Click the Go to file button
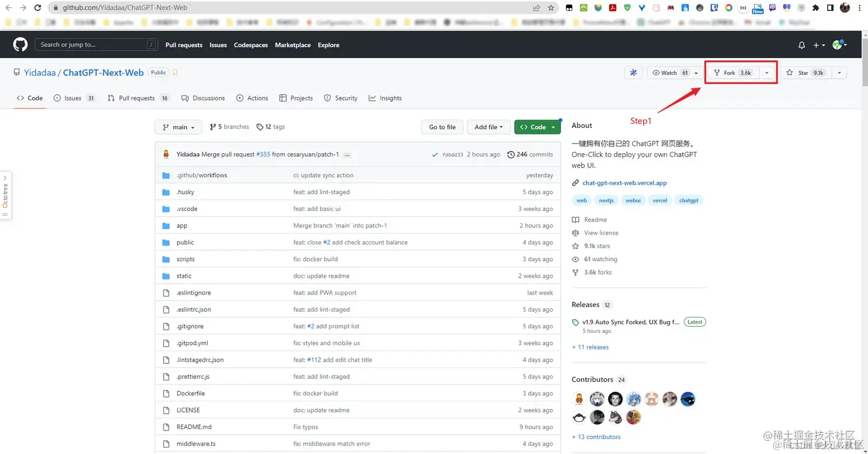868x454 pixels. [442, 127]
